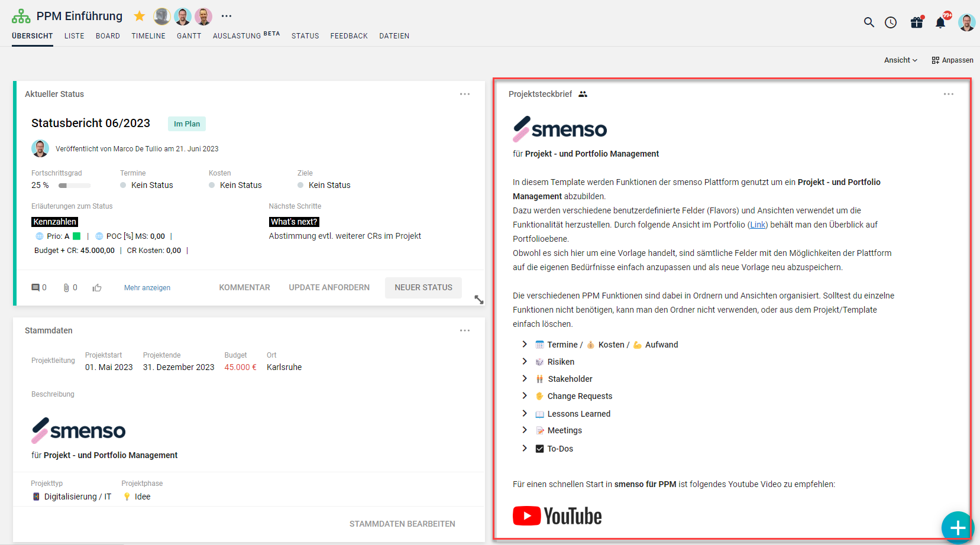980x545 pixels.
Task: Follow the Link to the portfolio view
Action: (x=758, y=225)
